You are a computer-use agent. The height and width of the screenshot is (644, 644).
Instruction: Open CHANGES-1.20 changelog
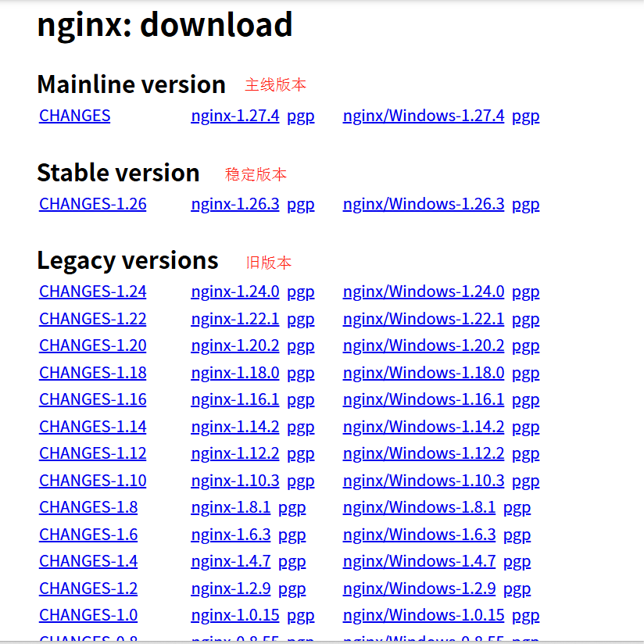click(x=92, y=345)
